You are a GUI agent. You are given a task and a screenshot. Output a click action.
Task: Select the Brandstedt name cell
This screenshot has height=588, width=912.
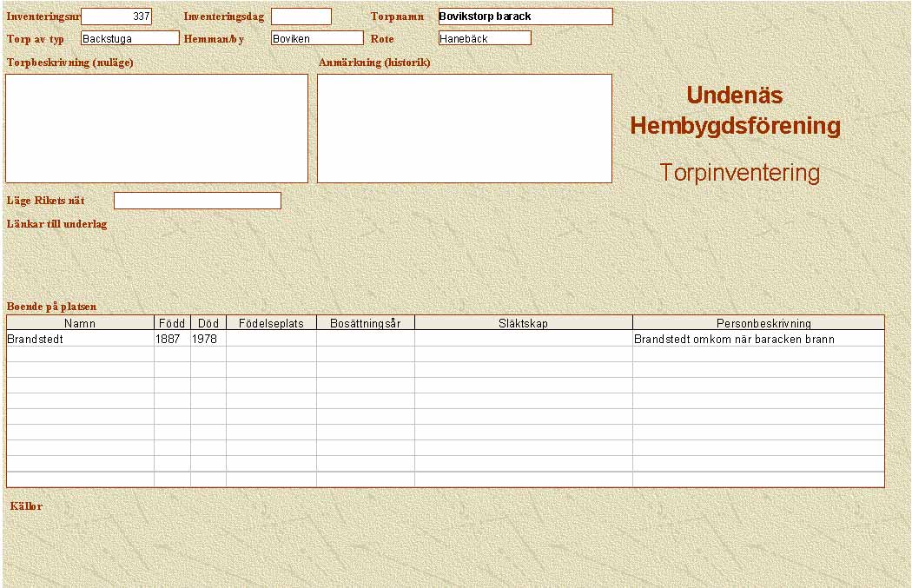(80, 339)
